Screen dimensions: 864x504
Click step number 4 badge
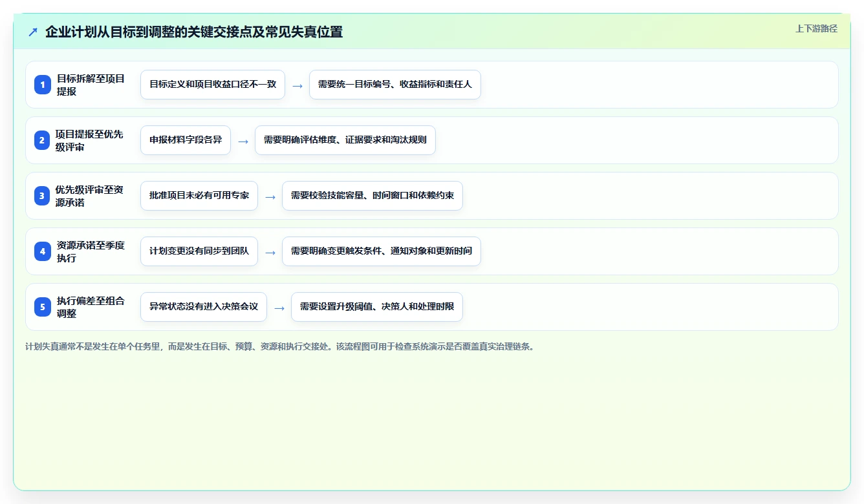[x=43, y=251]
